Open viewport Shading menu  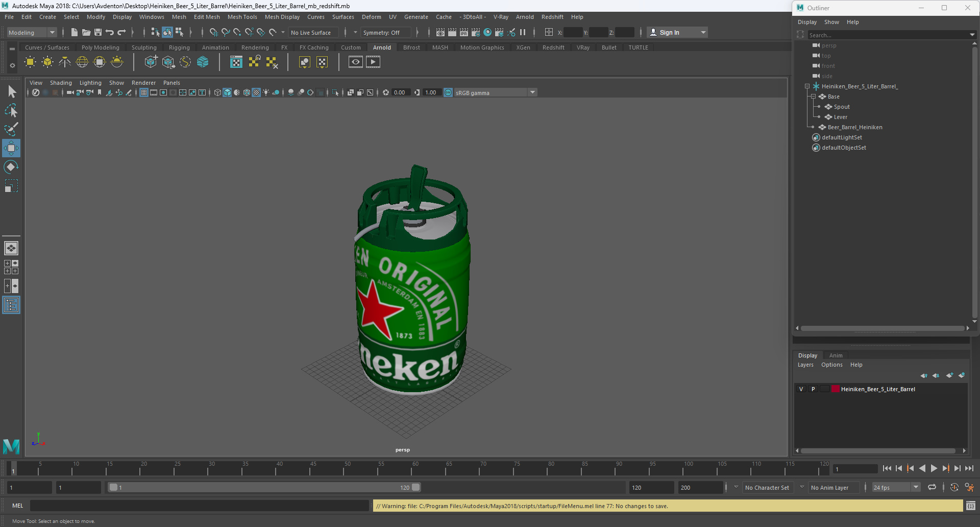61,83
